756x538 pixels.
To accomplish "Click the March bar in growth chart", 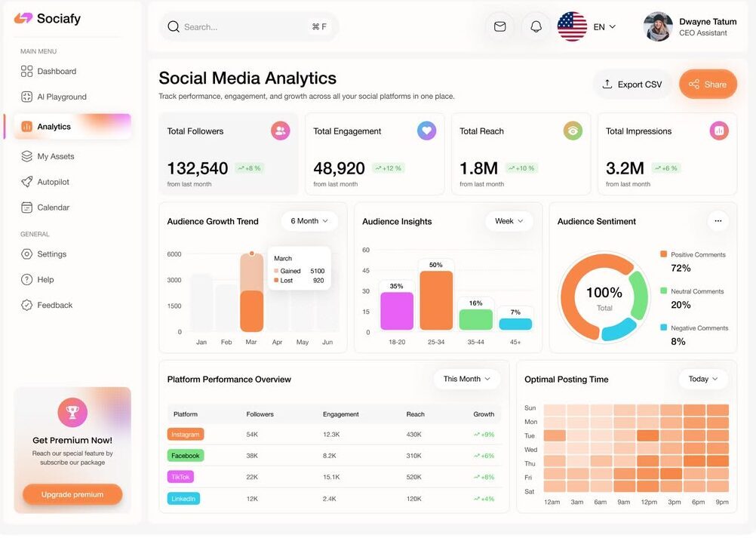I will tap(252, 293).
